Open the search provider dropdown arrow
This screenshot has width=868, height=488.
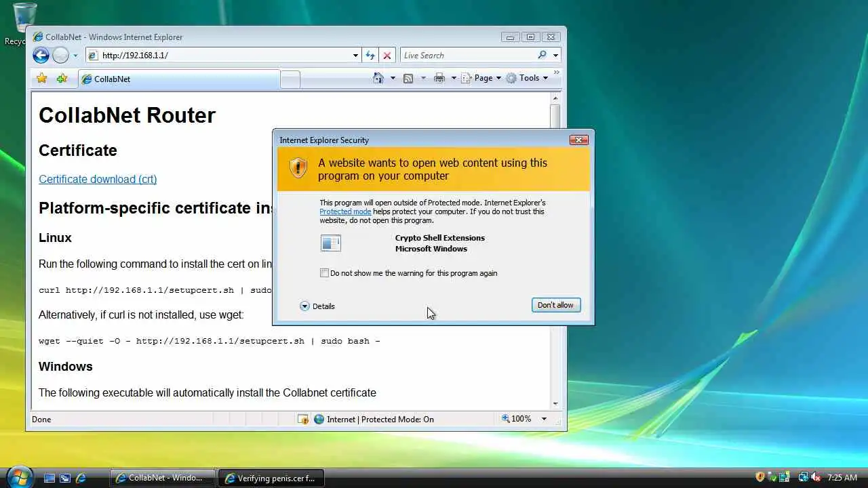(555, 56)
